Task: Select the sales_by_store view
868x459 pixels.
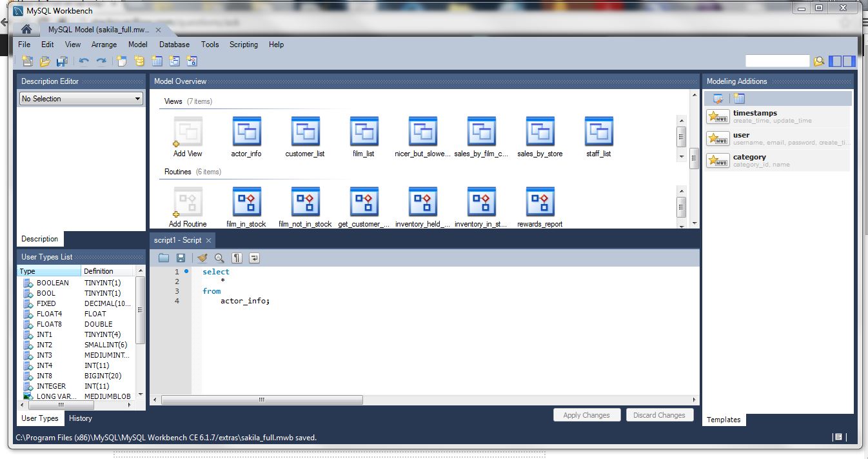Action: 540,132
